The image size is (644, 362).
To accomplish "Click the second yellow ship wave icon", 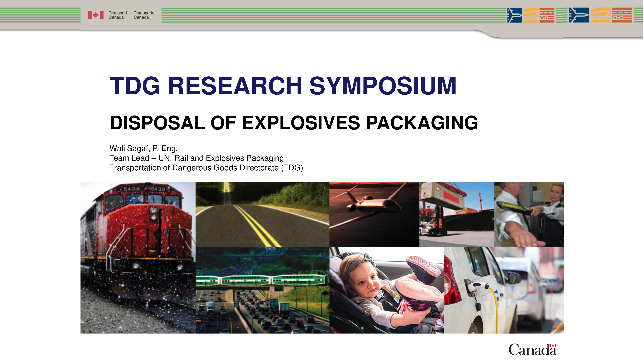I will (x=601, y=15).
